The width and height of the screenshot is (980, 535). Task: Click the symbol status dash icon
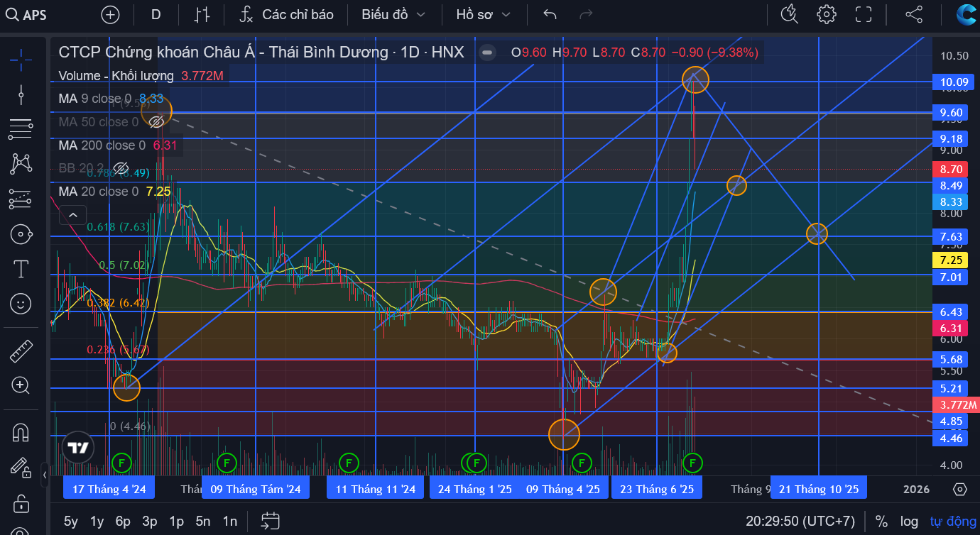click(x=486, y=52)
